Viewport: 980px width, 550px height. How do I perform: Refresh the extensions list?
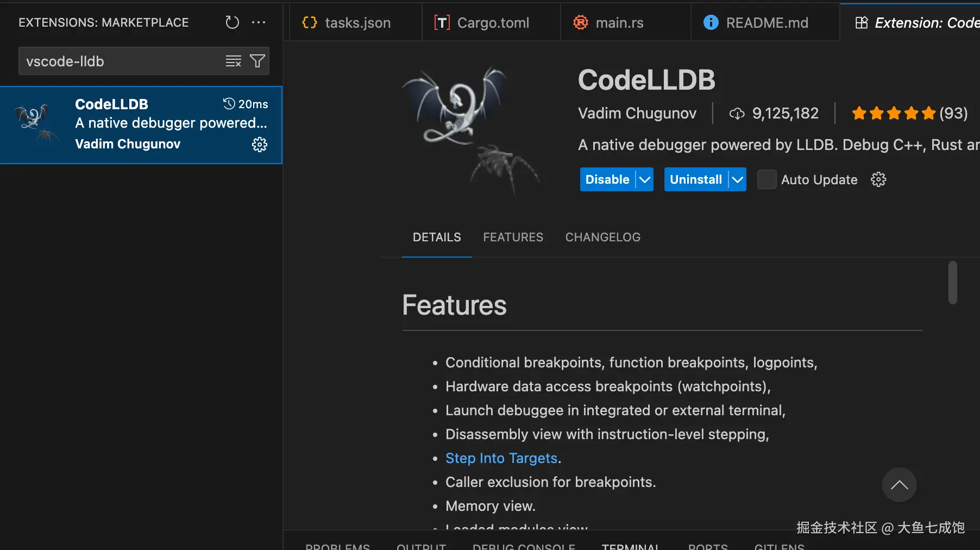[x=232, y=22]
